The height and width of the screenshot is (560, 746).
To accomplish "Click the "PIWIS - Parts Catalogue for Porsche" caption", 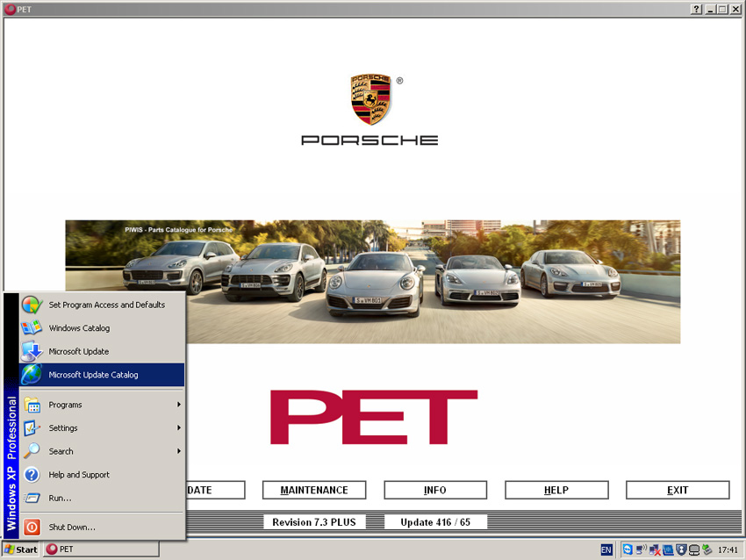I will (x=179, y=230).
